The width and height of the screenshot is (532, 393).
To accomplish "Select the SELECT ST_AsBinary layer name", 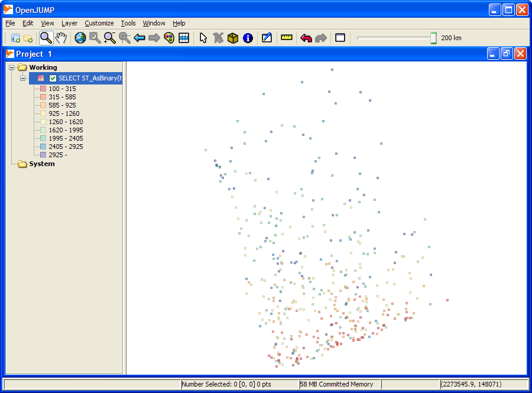I will tap(90, 79).
